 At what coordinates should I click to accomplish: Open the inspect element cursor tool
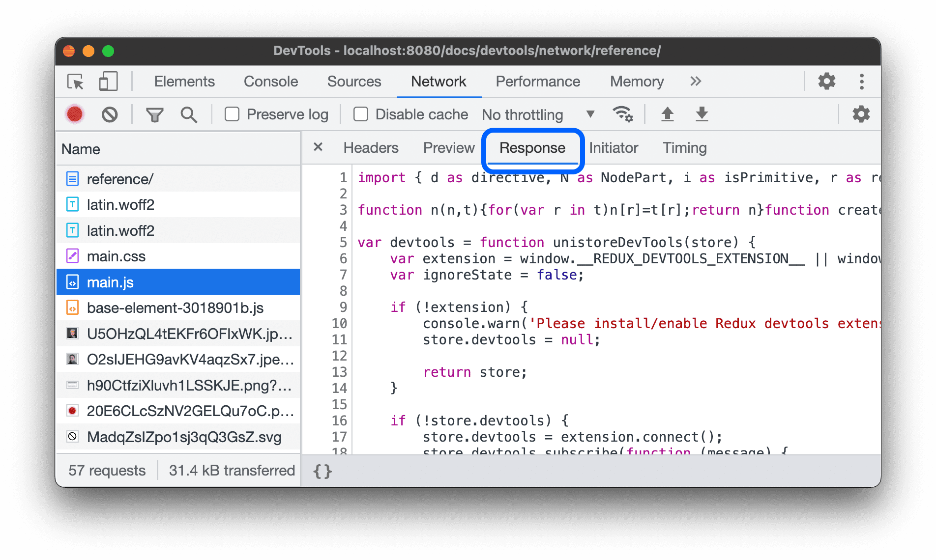pyautogui.click(x=74, y=82)
